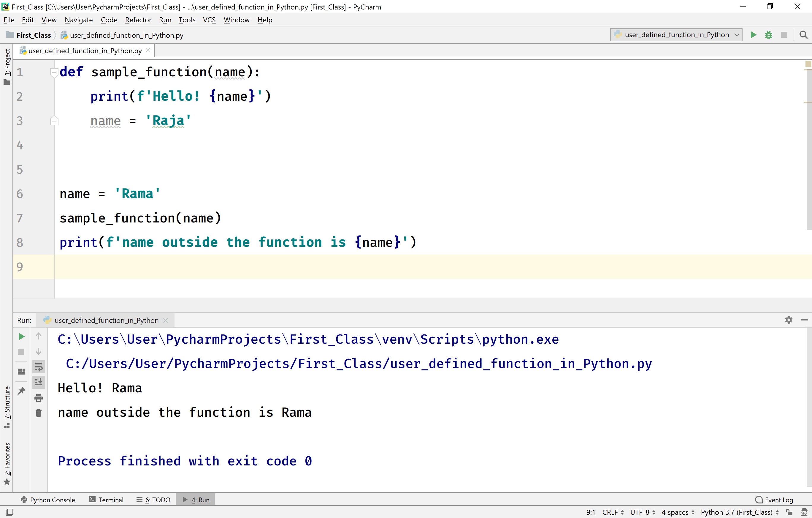Click the Restore Layout icon in Run panel

(21, 371)
